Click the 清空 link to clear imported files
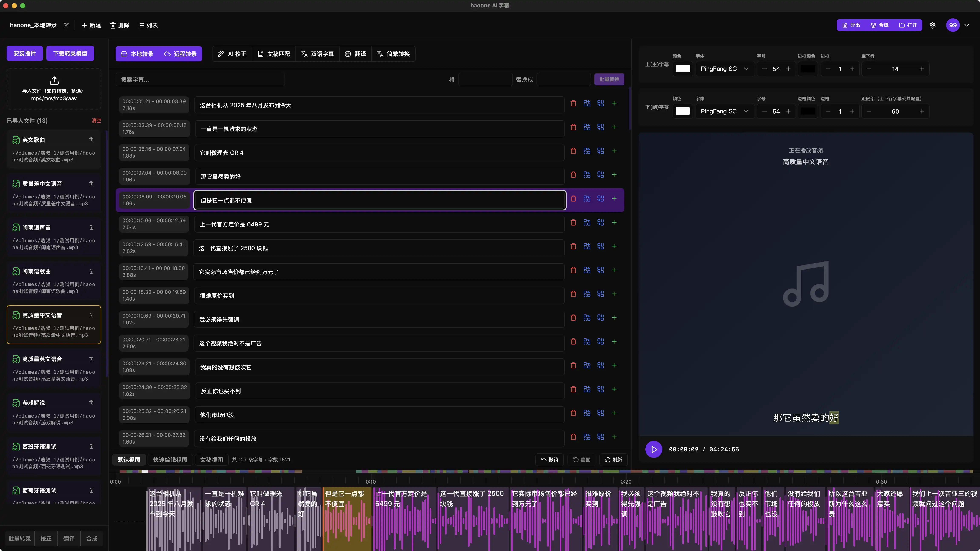Image resolution: width=980 pixels, height=551 pixels. (x=96, y=121)
